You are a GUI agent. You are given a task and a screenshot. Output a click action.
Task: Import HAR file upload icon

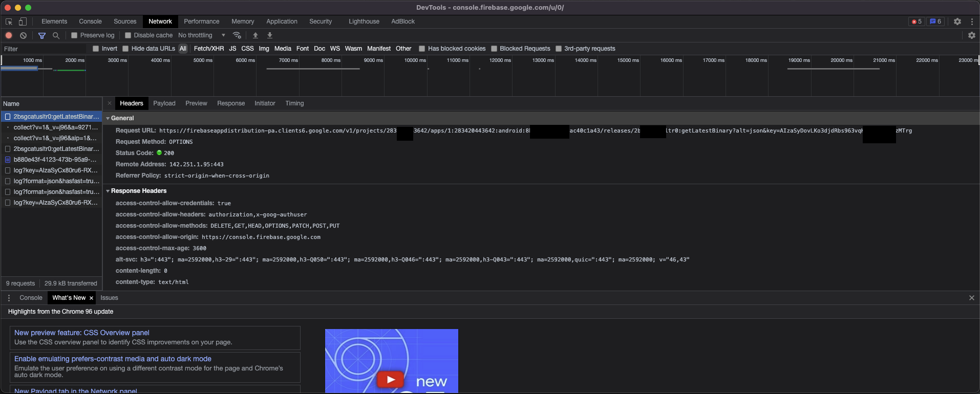pyautogui.click(x=255, y=35)
